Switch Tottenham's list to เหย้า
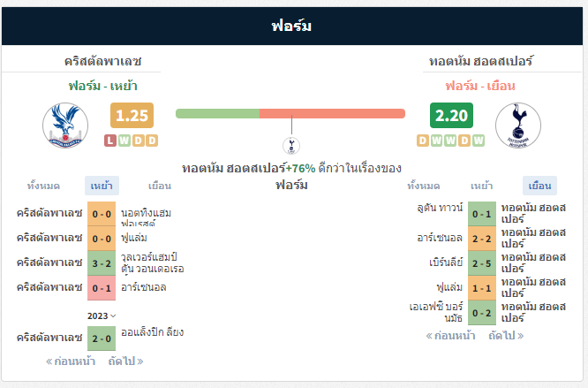 (x=481, y=186)
